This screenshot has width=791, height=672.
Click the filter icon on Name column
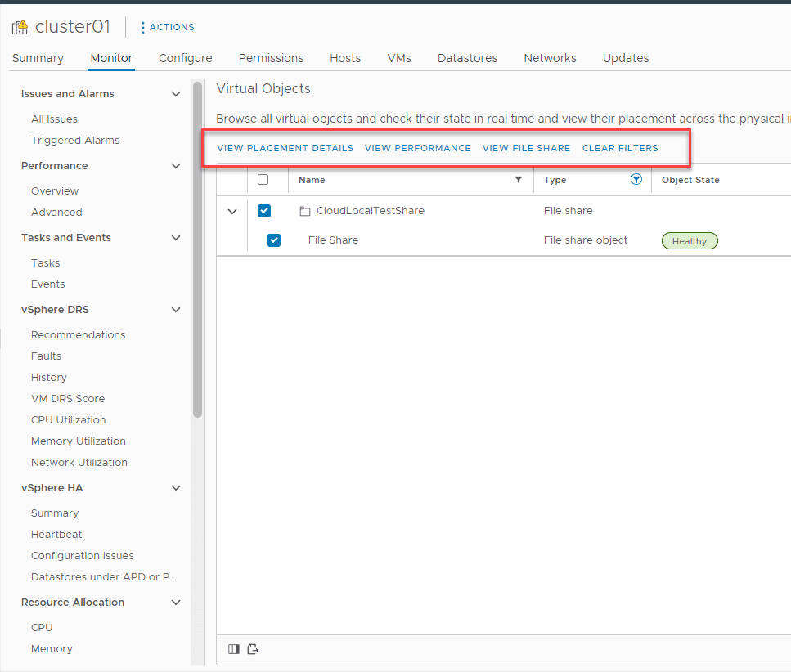tap(519, 179)
